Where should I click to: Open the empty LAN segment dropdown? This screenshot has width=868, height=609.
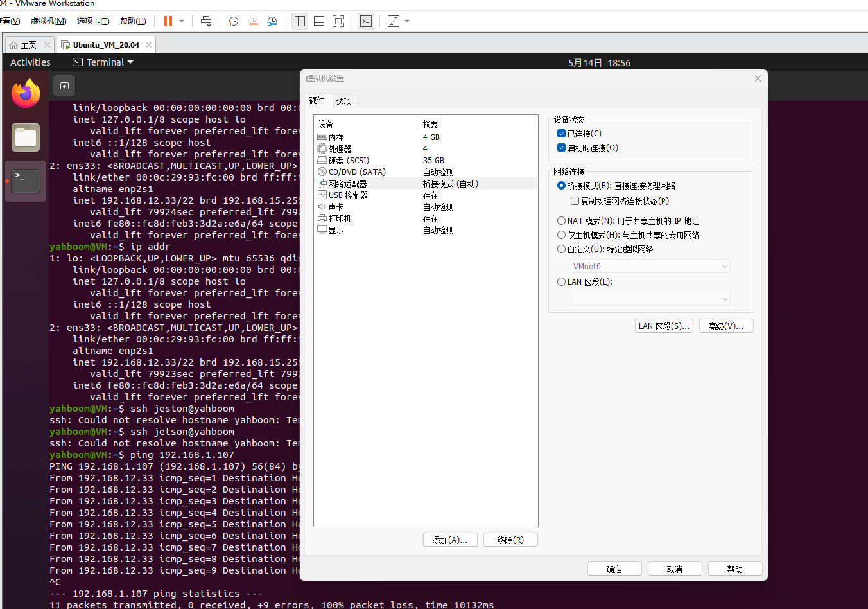click(x=650, y=299)
